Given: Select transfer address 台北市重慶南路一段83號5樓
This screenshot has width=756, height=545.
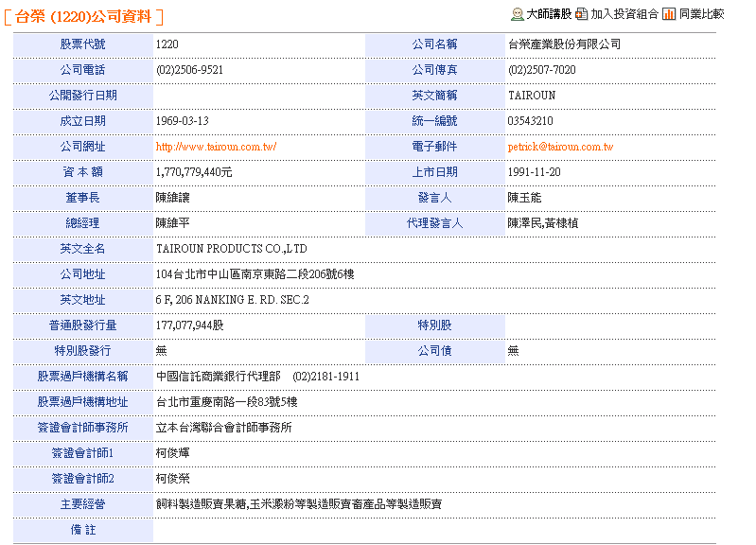Looking at the screenshot, I should pos(226,402).
